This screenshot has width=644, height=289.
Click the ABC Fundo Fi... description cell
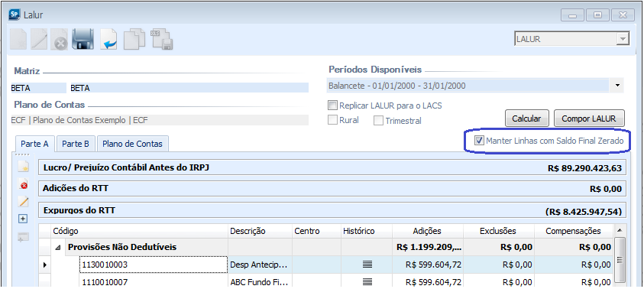[260, 282]
